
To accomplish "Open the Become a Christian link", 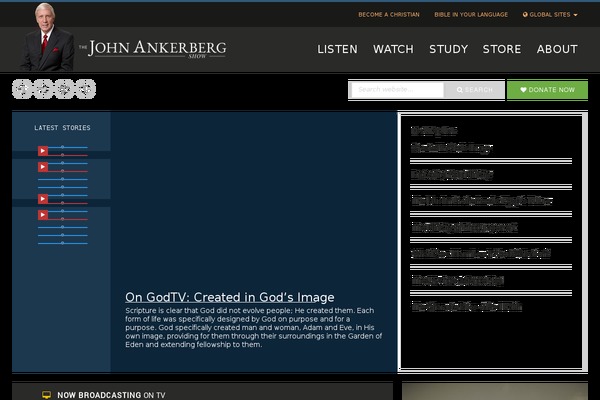I will 389,15.
